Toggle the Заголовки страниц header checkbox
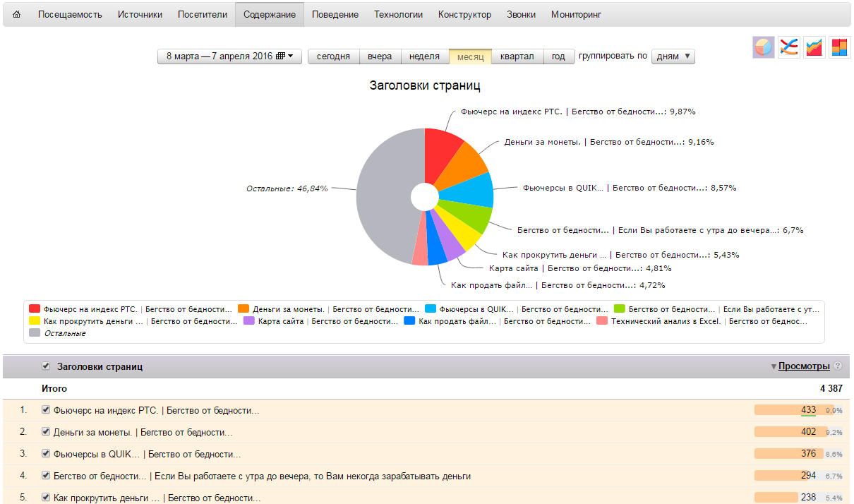Viewport: 854px width, 504px height. click(x=46, y=366)
